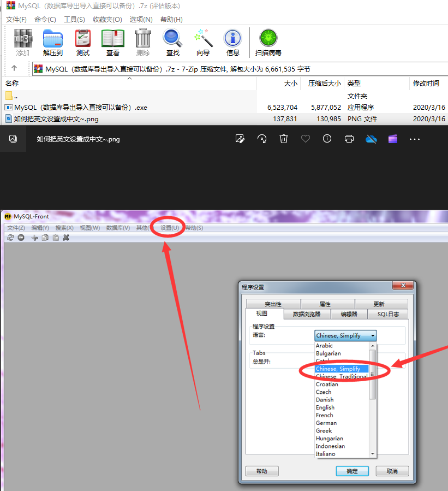Click the View (查看) book icon
The width and height of the screenshot is (448, 491).
112,39
